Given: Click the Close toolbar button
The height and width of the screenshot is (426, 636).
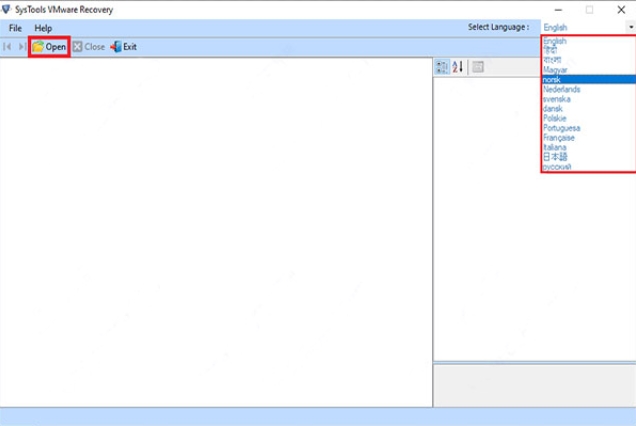Looking at the screenshot, I should (x=89, y=47).
